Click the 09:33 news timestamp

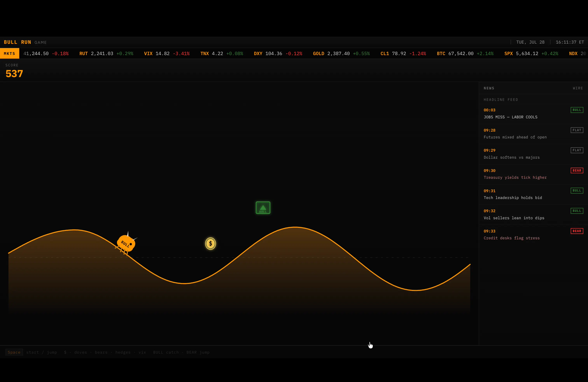[489, 231]
